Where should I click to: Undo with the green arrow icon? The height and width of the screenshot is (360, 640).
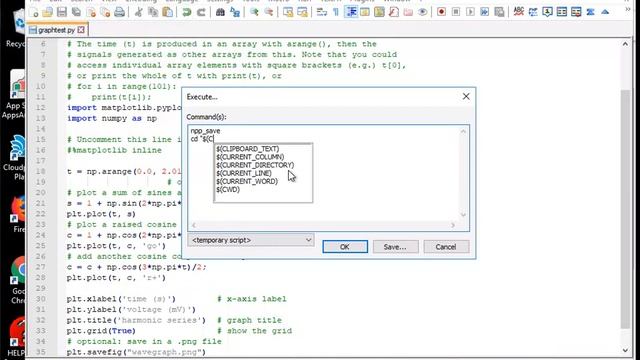(x=187, y=12)
